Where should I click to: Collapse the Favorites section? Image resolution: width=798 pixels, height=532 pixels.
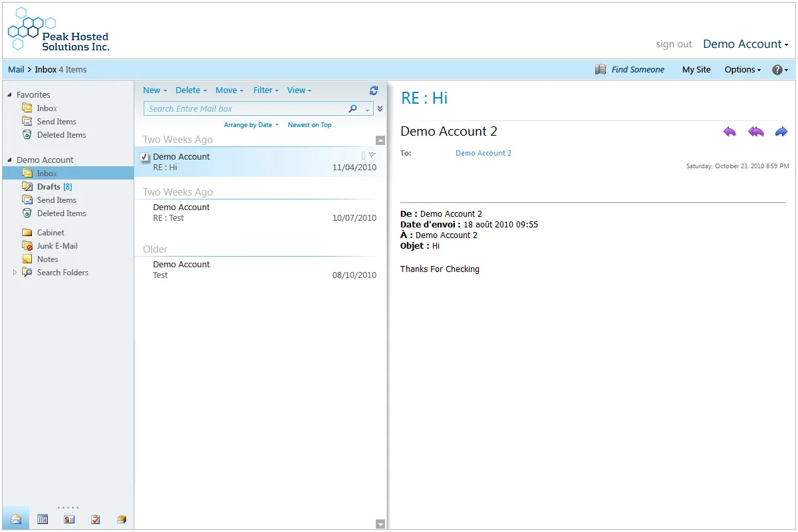coord(9,95)
